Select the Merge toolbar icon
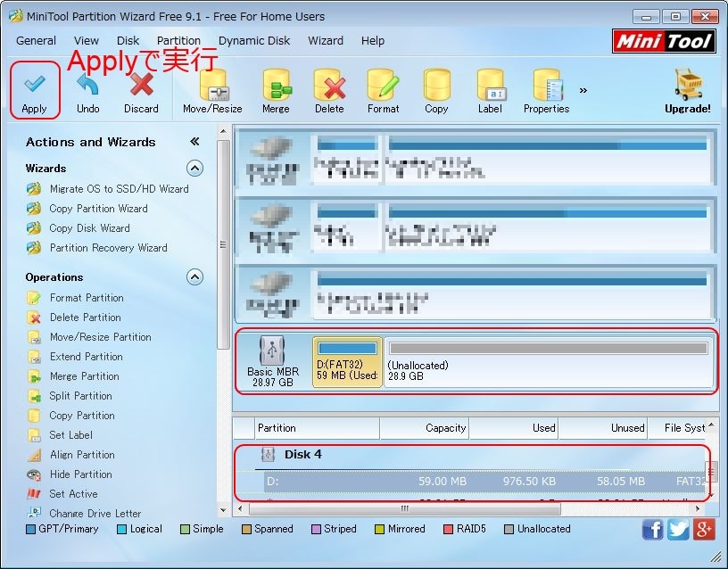Screen dimensions: 728x569 pyautogui.click(x=277, y=85)
